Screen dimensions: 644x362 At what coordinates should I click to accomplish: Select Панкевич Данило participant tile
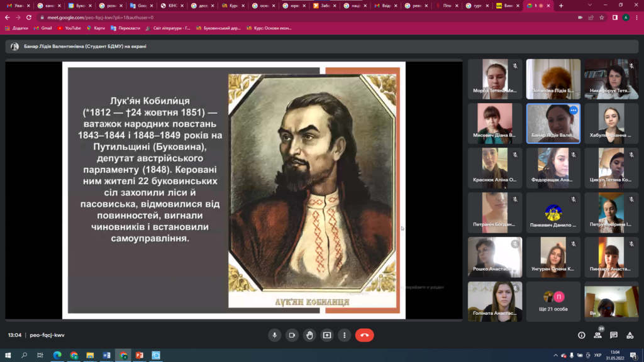coord(553,212)
